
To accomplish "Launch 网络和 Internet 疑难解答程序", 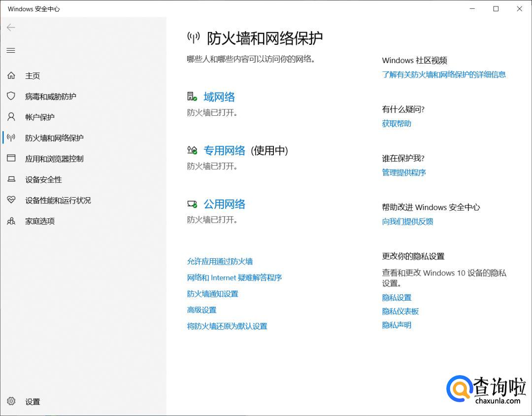I will [234, 277].
